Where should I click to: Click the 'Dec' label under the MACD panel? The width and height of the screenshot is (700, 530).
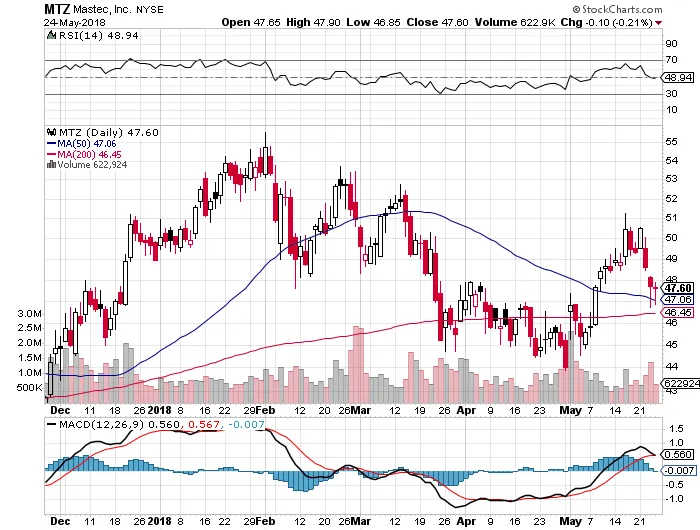coord(60,521)
